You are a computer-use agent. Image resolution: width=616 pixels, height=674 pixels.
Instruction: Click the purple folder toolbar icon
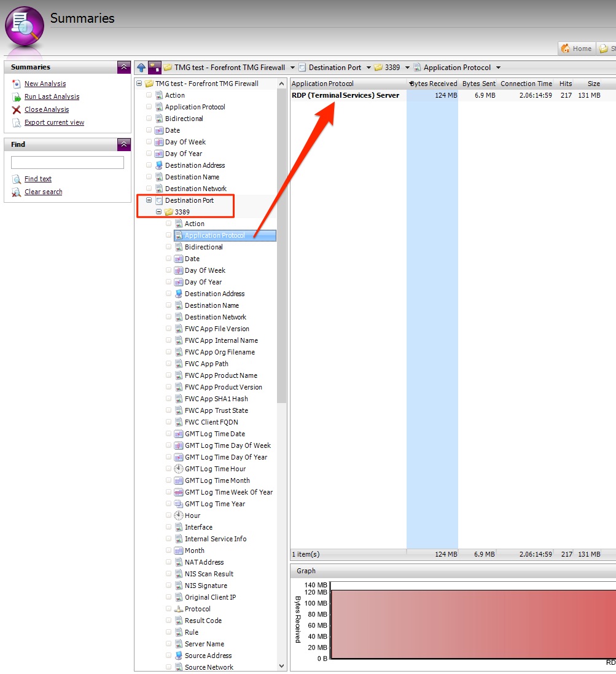(x=155, y=68)
